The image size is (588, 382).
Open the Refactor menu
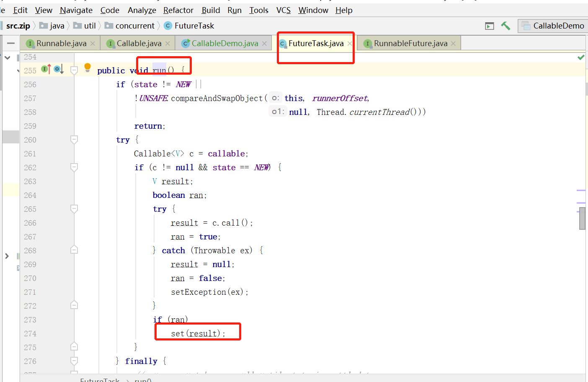178,10
